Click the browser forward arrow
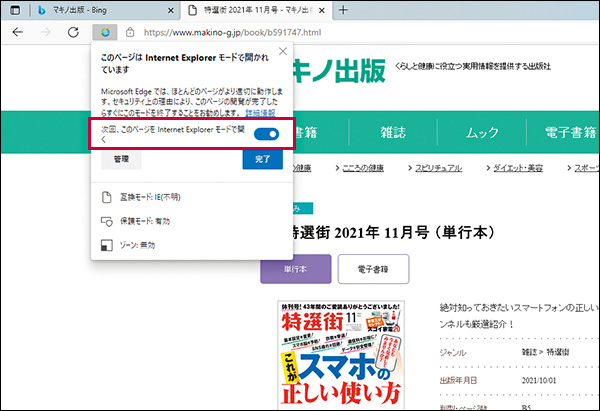This screenshot has height=411, width=600. coord(47,32)
